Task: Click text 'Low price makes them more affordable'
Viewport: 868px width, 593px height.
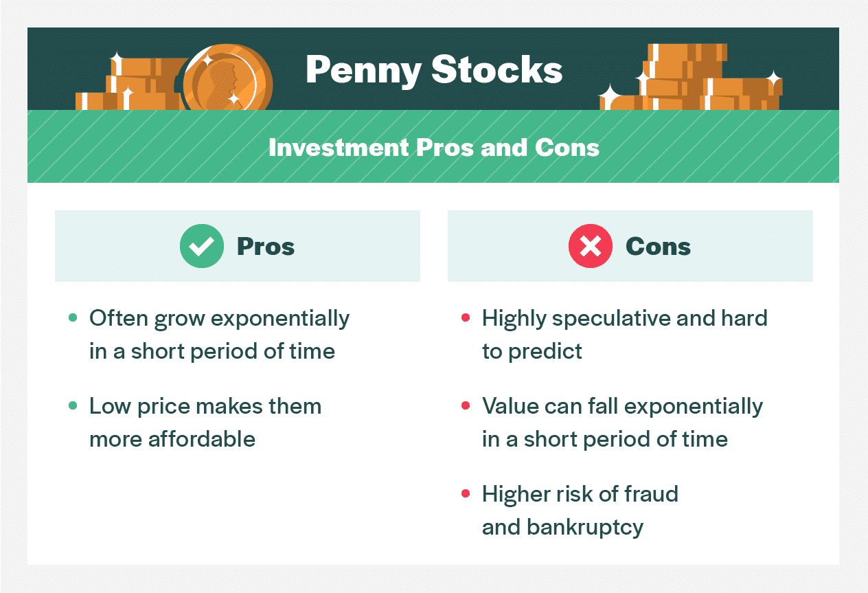Action: (x=205, y=422)
